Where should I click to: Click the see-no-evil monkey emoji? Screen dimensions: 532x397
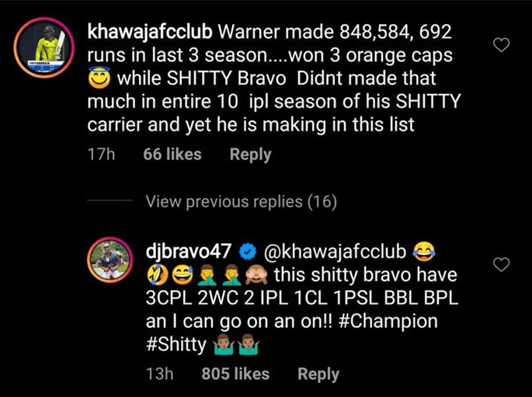257,275
